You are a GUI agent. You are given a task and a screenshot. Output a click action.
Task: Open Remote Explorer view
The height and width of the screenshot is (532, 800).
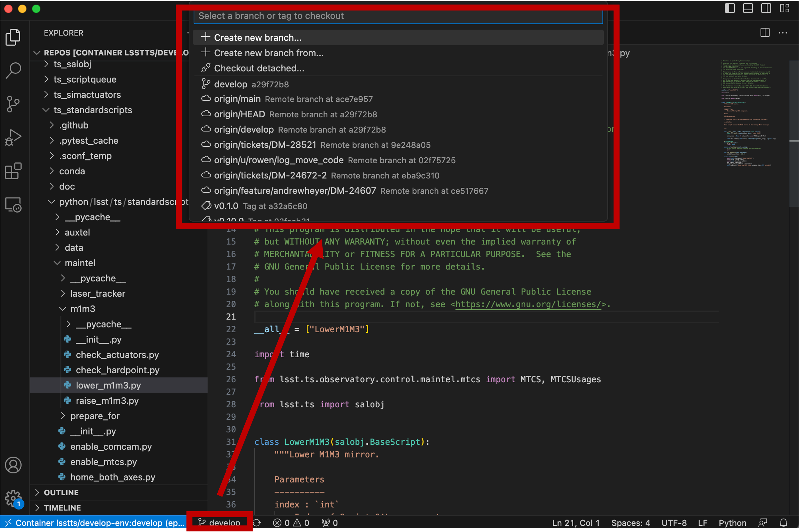point(13,205)
